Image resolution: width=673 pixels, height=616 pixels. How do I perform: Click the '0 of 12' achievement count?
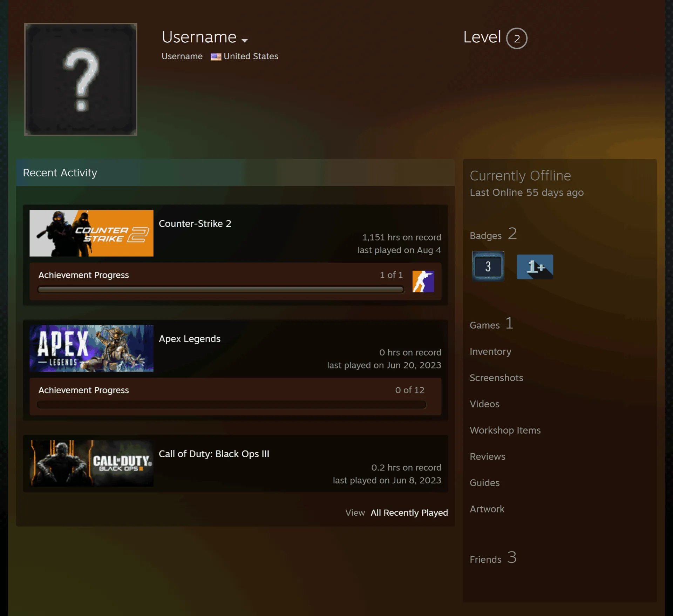410,390
